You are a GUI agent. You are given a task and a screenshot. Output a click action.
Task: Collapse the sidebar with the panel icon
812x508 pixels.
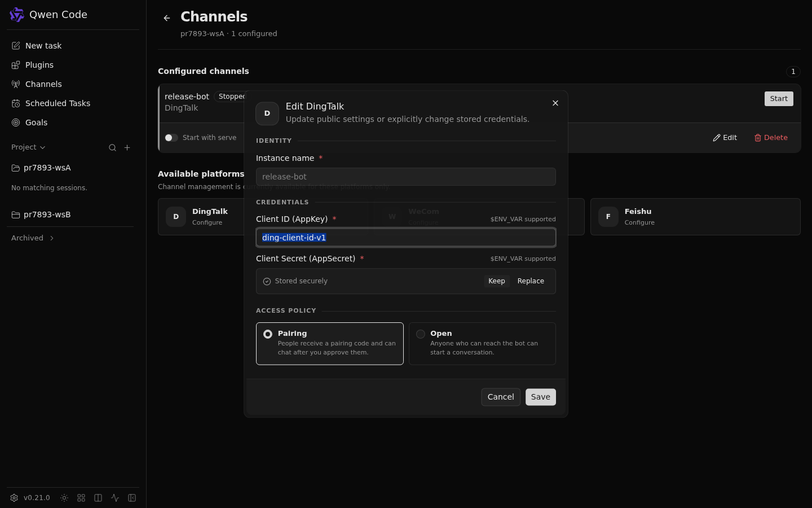click(132, 498)
